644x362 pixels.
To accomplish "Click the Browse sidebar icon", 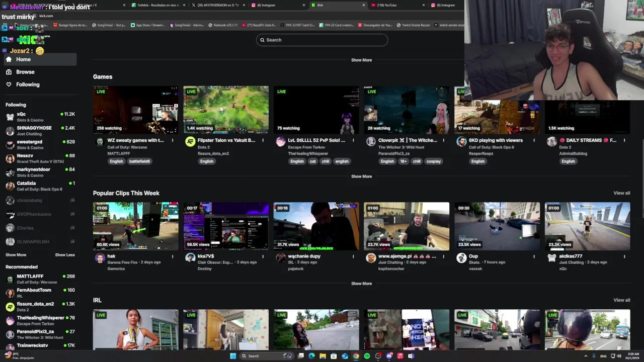I will [x=9, y=72].
